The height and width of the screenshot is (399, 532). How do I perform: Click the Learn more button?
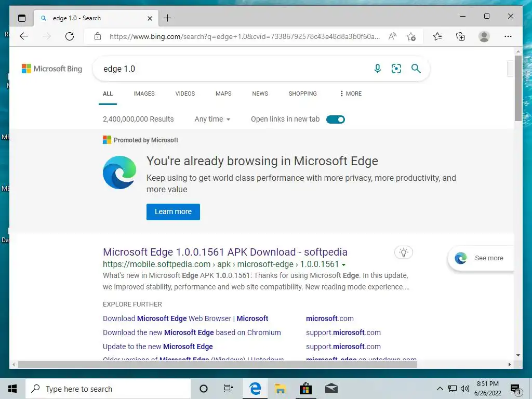pos(173,212)
